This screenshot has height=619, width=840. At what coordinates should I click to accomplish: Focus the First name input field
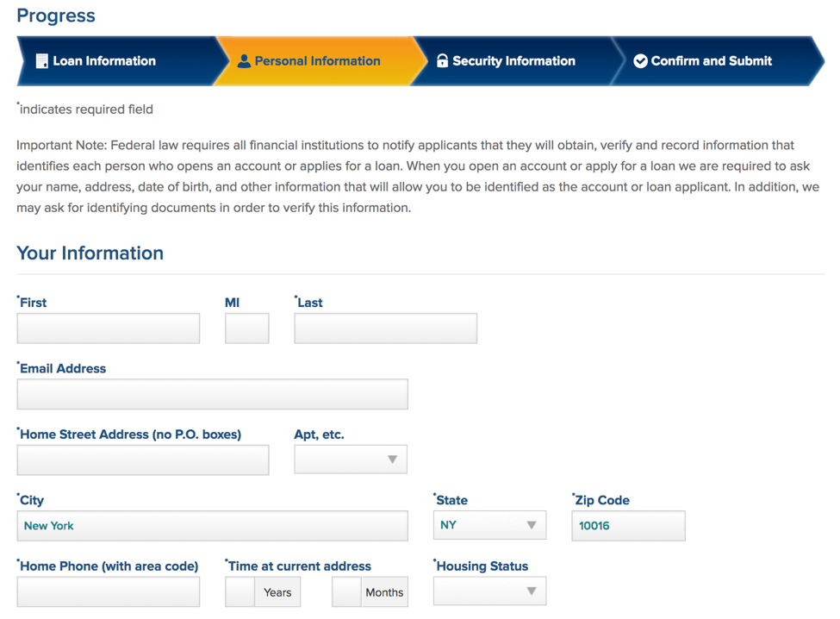[x=109, y=328]
